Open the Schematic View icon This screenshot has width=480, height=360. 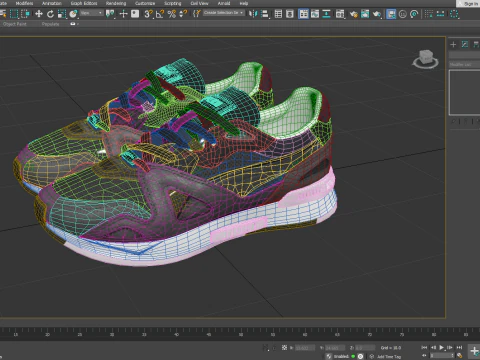tap(327, 14)
